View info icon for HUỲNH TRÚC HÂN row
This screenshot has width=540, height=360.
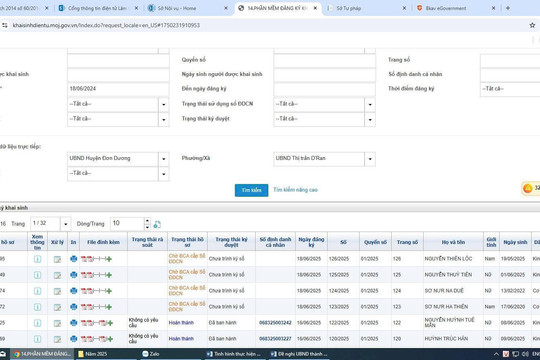pos(37,339)
